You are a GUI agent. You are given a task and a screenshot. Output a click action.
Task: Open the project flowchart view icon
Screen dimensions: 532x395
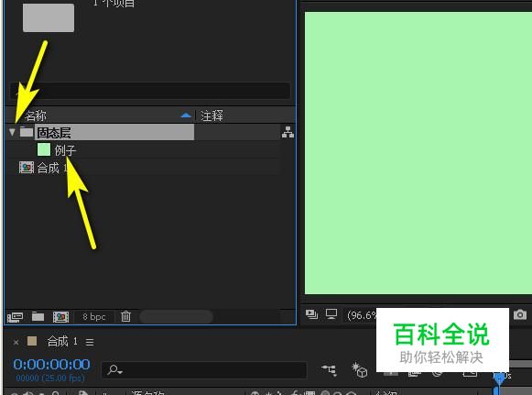pyautogui.click(x=288, y=132)
